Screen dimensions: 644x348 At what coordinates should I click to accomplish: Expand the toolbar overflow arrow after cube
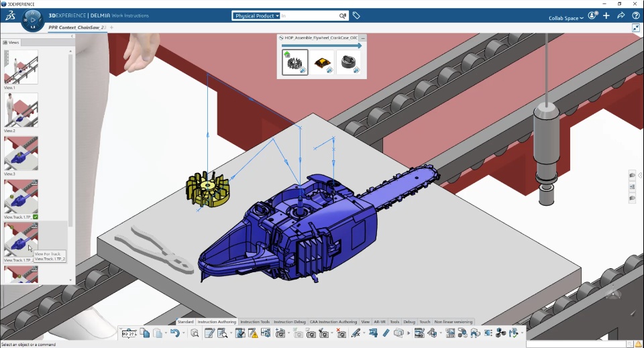click(409, 333)
